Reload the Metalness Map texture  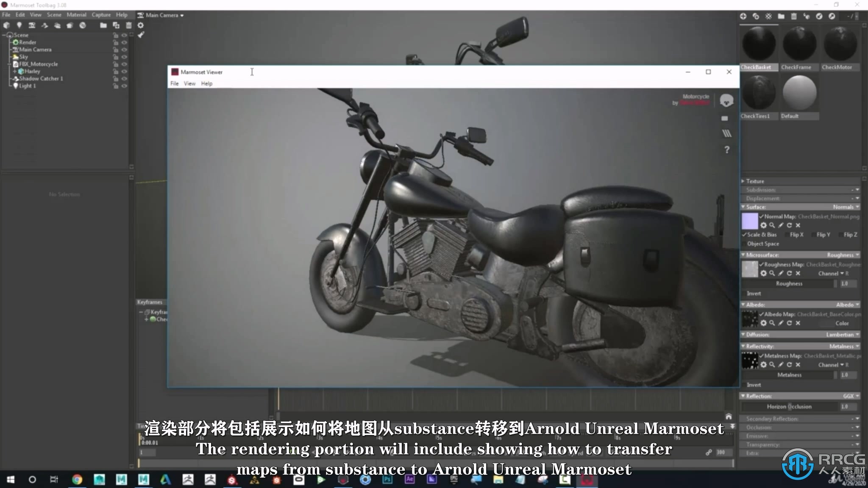789,365
